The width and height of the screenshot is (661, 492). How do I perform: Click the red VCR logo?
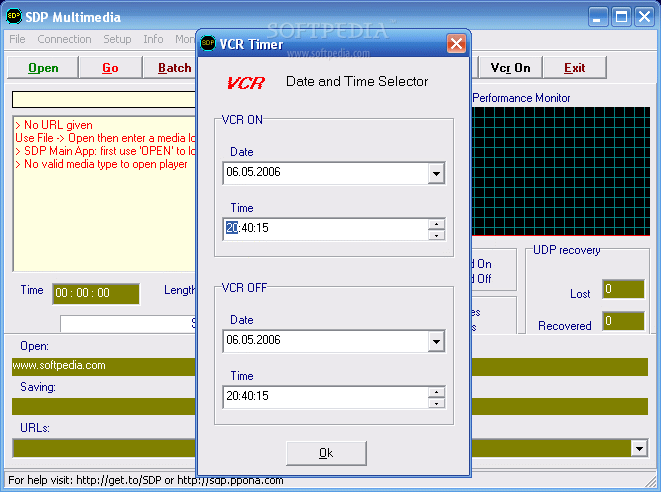[246, 83]
